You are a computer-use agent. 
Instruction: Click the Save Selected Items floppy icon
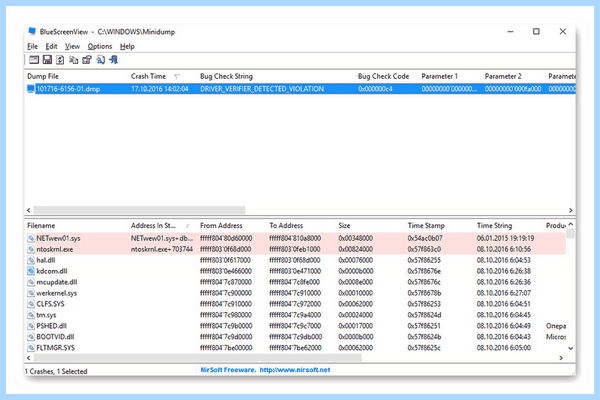[x=47, y=60]
